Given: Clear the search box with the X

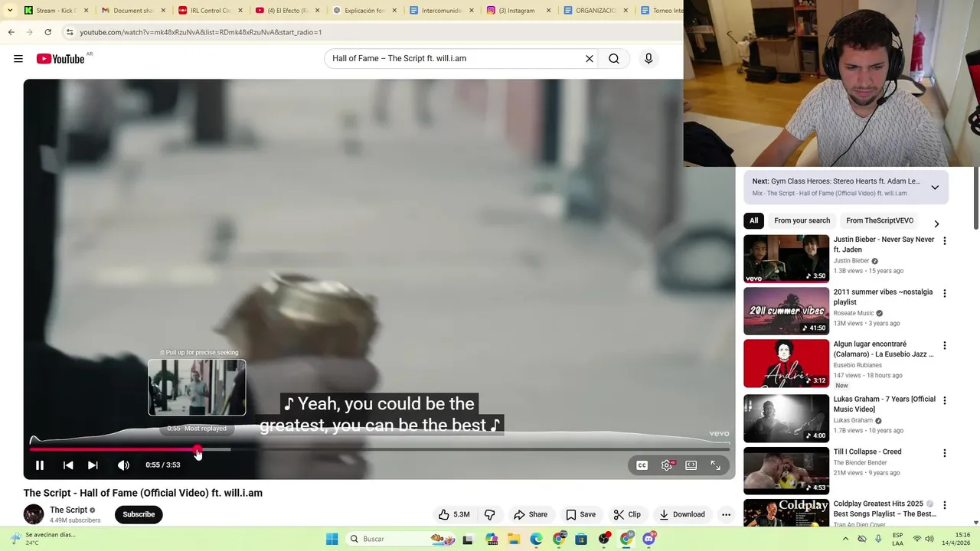Looking at the screenshot, I should tap(590, 58).
